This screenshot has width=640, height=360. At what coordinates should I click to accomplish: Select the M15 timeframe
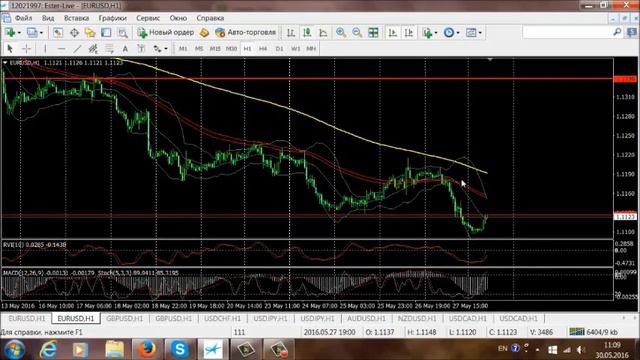pyautogui.click(x=215, y=49)
